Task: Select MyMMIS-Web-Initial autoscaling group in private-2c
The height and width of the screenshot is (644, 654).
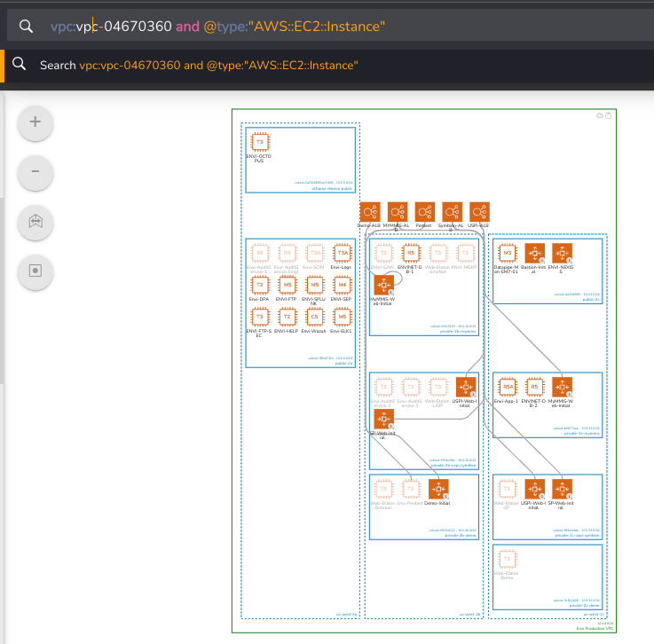Action: coord(562,388)
